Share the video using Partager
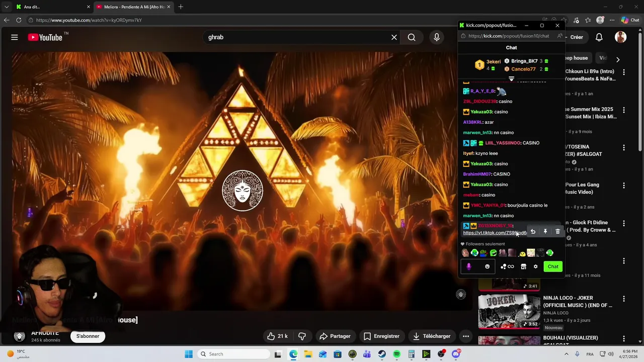The image size is (644, 362). coord(335,336)
